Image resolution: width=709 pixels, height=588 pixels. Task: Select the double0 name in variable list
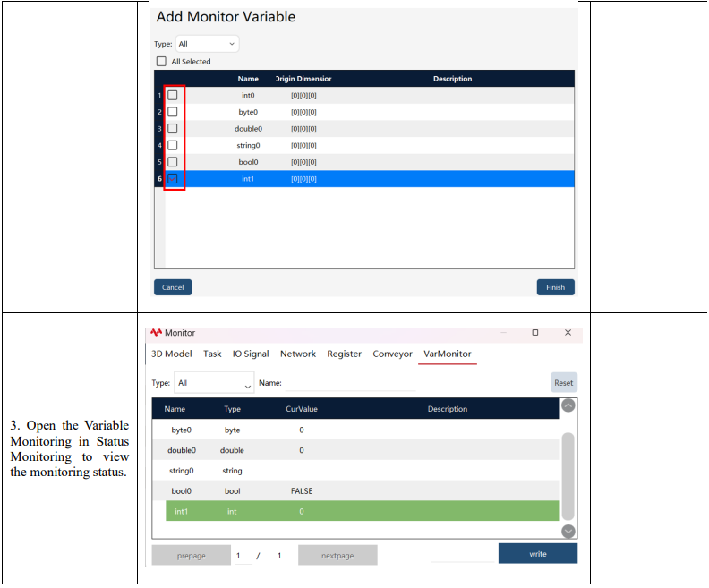(x=248, y=129)
